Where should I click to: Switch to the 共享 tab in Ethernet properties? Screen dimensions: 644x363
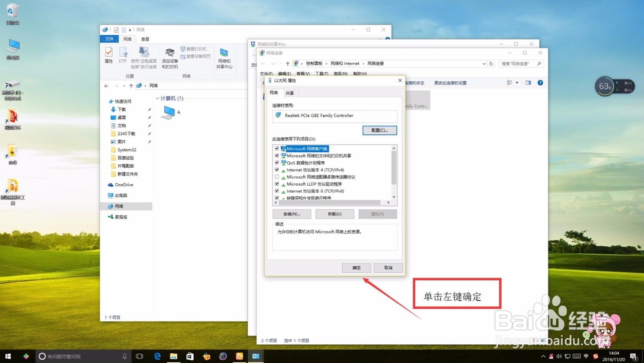pyautogui.click(x=290, y=93)
